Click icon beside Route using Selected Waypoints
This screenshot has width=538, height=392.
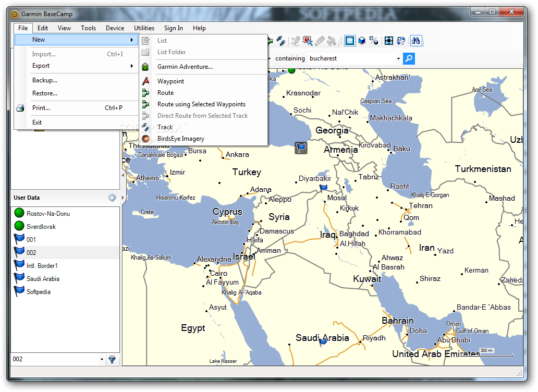click(145, 104)
